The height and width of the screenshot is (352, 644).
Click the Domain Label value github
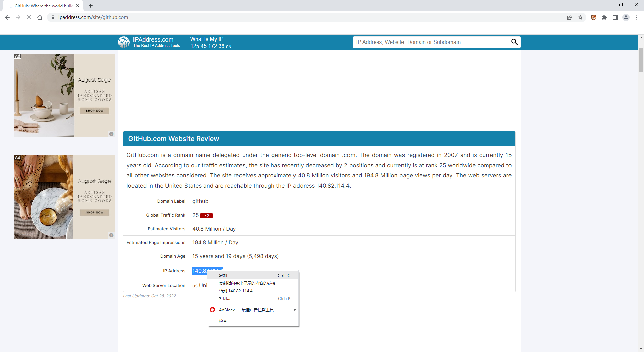click(200, 201)
